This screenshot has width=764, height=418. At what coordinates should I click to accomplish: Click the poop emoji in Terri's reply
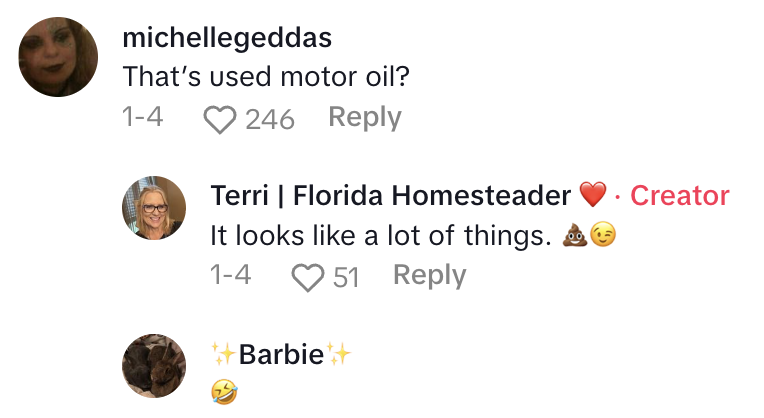tap(577, 236)
